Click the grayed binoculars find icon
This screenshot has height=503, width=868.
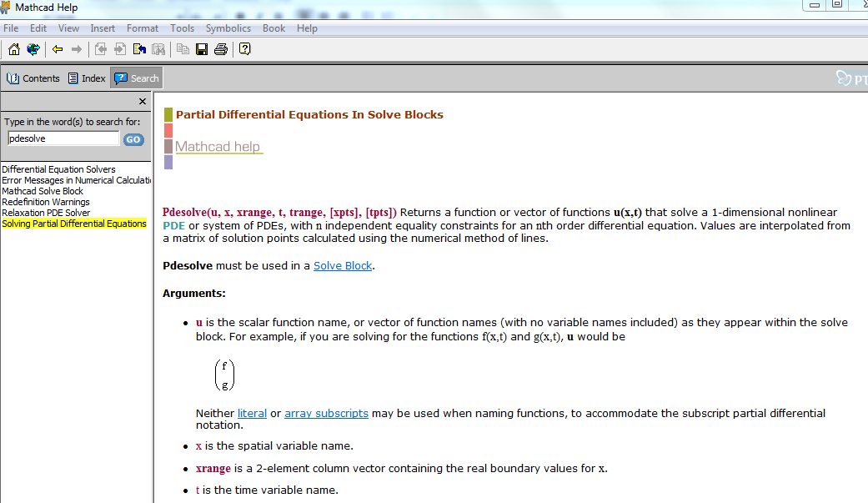(158, 49)
